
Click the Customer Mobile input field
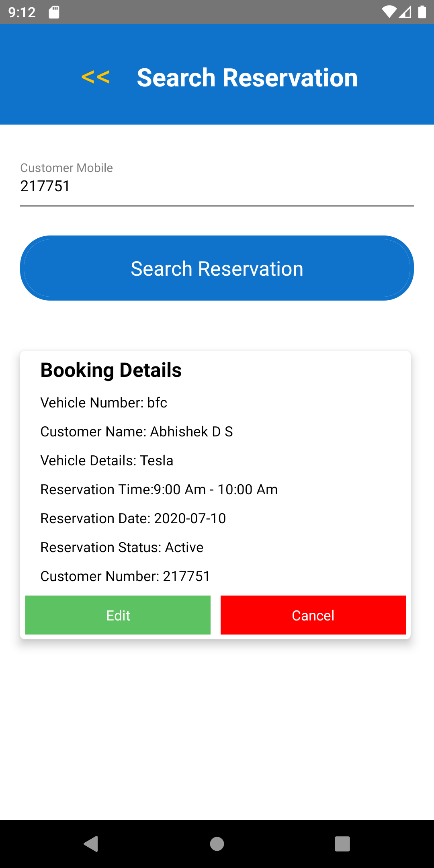click(217, 186)
